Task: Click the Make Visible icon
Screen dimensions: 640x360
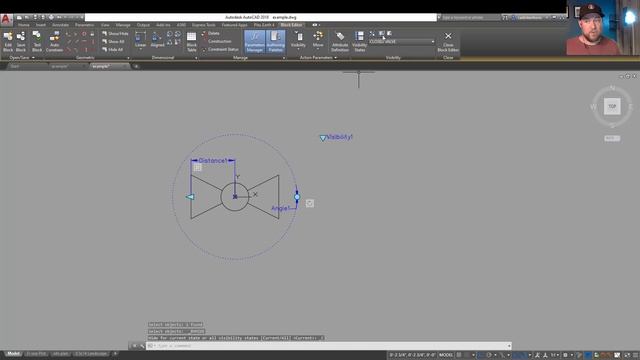Action: pyautogui.click(x=381, y=33)
